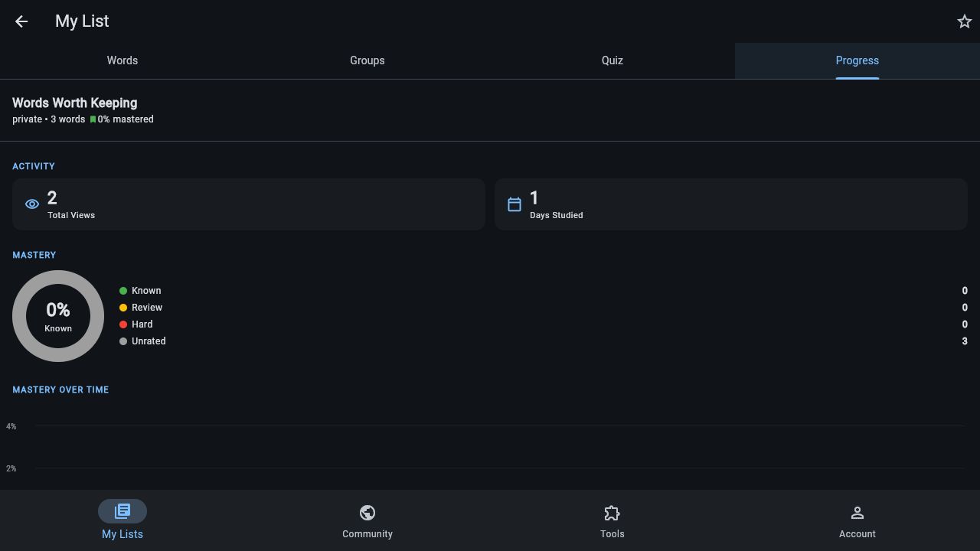This screenshot has height=551, width=980.
Task: Click the green bookmark mastered icon
Action: [93, 119]
